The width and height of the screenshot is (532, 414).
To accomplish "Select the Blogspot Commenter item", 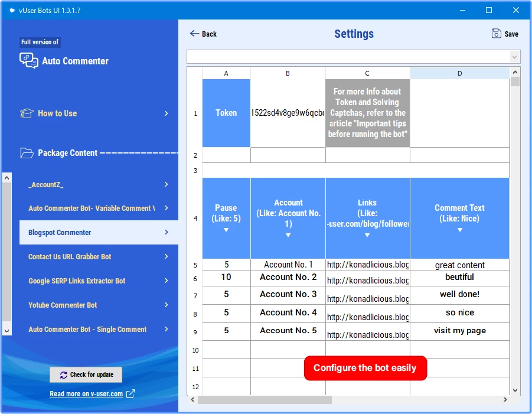I will (x=99, y=233).
